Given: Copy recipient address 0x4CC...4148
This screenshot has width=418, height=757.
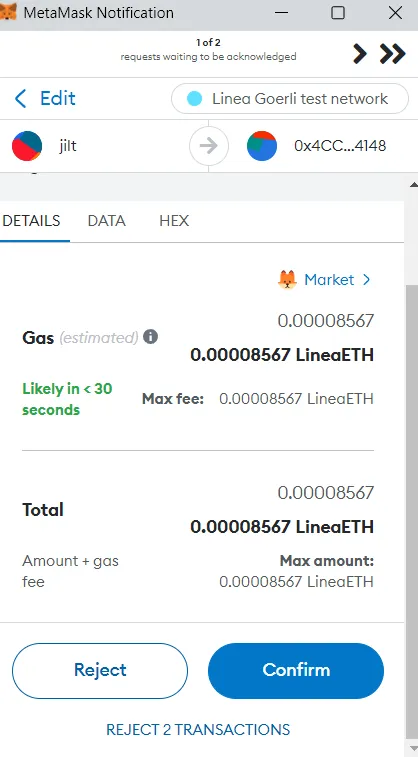Looking at the screenshot, I should [340, 146].
